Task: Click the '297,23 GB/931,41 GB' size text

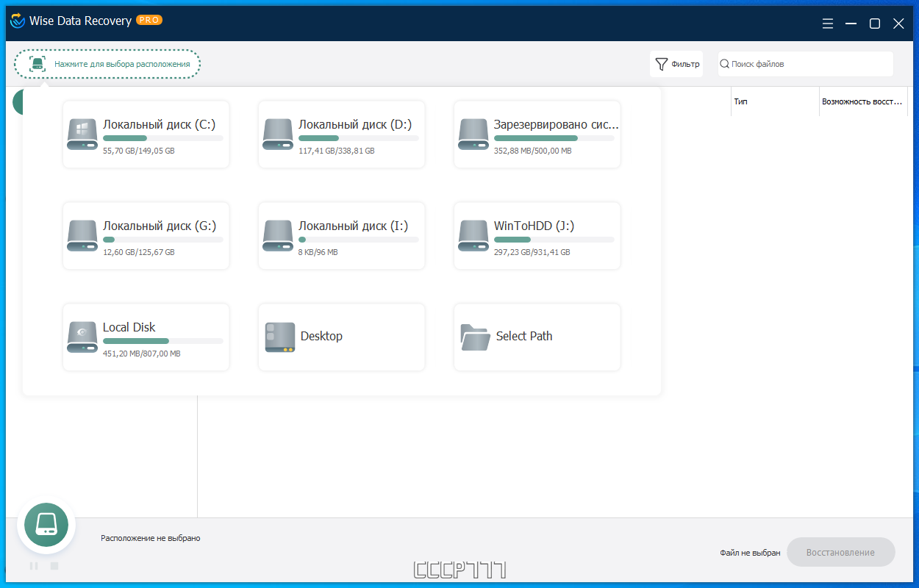Action: [x=532, y=252]
